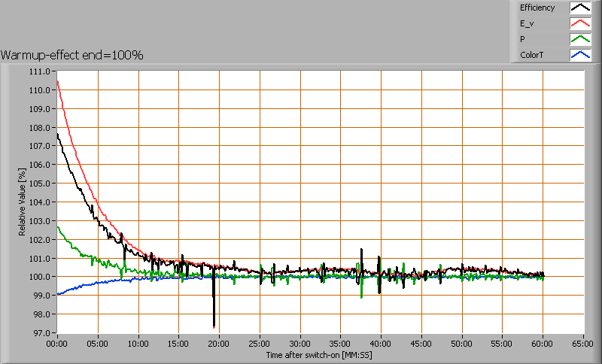The height and width of the screenshot is (364, 602).
Task: Click the green P legend line icon
Action: pos(579,39)
